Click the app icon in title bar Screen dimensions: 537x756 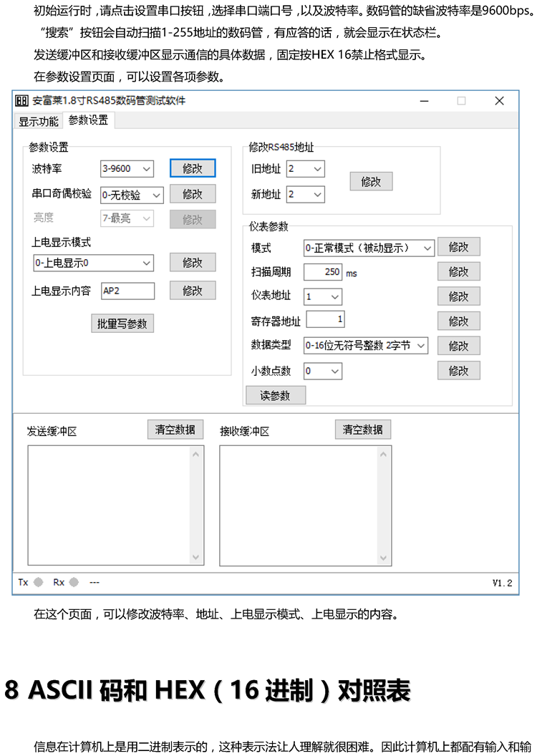(x=21, y=100)
